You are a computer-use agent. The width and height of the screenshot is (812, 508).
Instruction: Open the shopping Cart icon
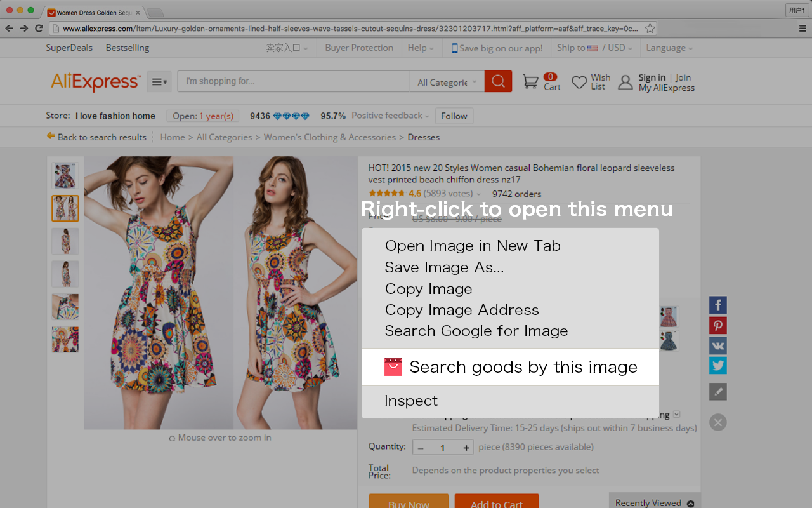point(531,81)
